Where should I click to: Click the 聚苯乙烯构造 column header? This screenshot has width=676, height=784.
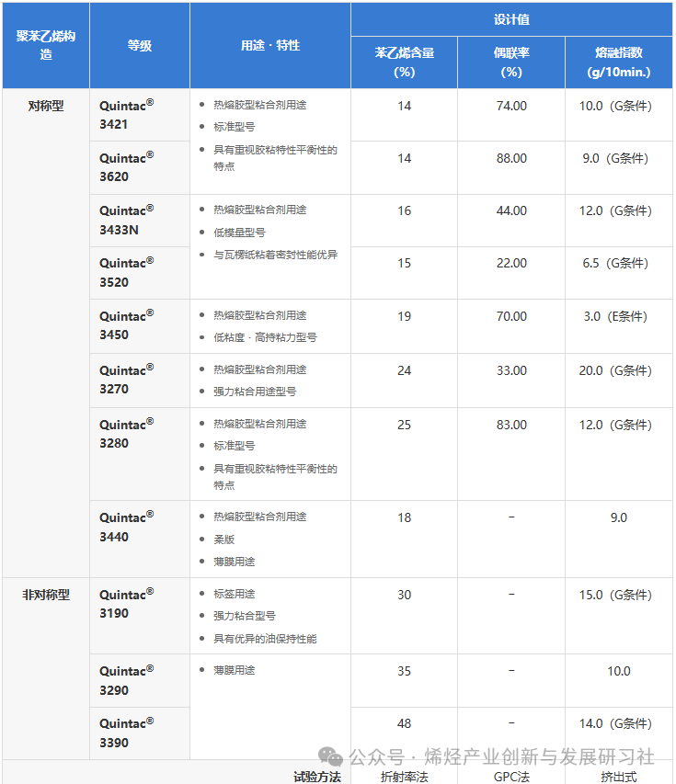point(46,45)
